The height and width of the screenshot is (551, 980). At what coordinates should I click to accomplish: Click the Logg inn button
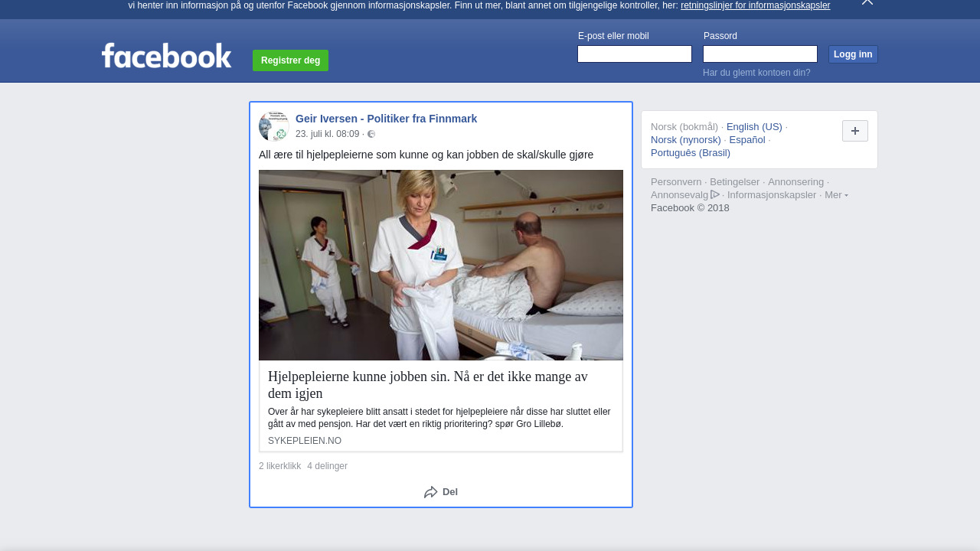coord(853,54)
